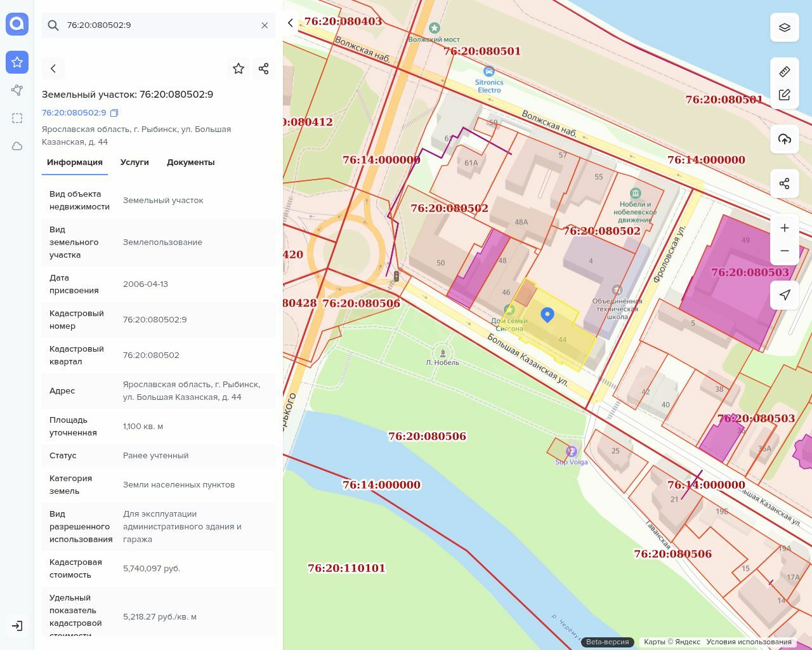Click into the cadastral search field
Screen dimensions: 812x650
[159, 25]
